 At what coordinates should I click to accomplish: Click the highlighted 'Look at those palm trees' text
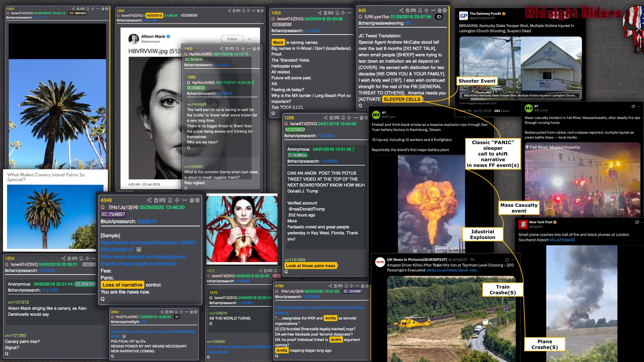[x=311, y=266]
